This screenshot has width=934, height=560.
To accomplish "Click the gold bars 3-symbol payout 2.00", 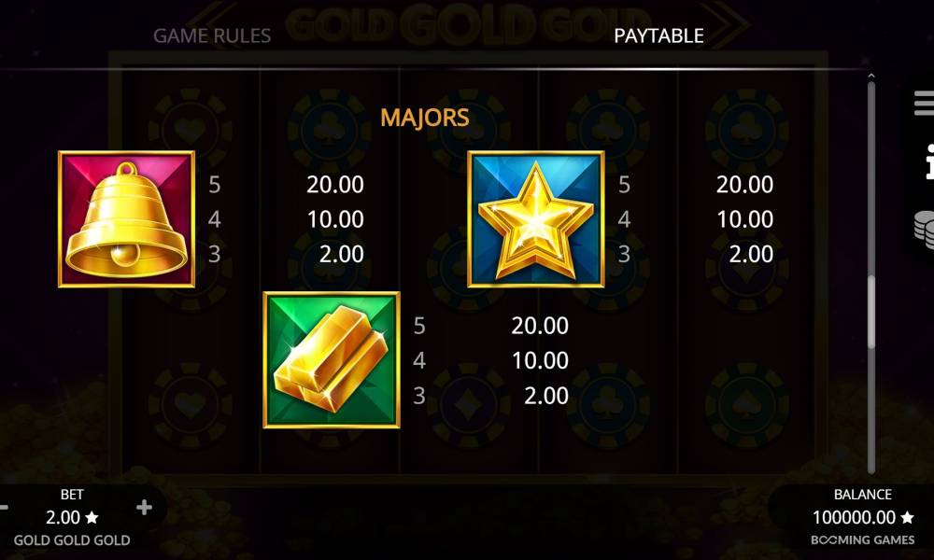I will tap(546, 396).
